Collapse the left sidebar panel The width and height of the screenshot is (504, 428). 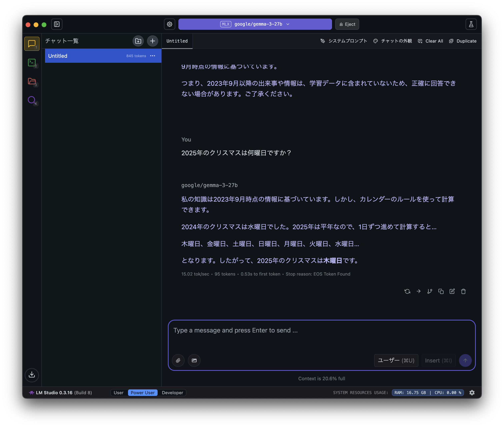(57, 24)
